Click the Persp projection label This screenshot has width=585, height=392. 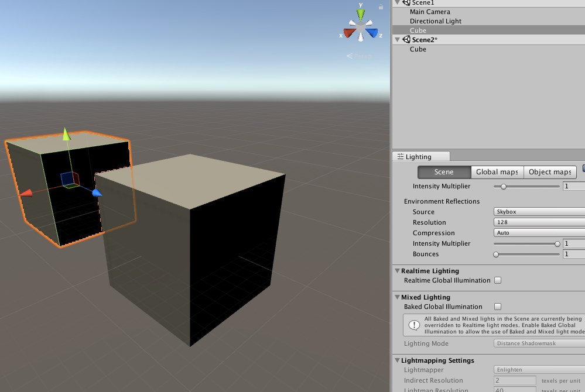360,56
